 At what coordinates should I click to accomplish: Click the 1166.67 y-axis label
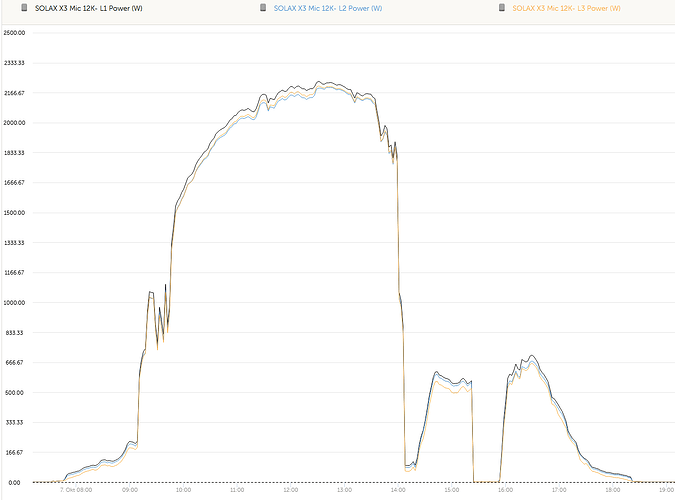(x=14, y=273)
